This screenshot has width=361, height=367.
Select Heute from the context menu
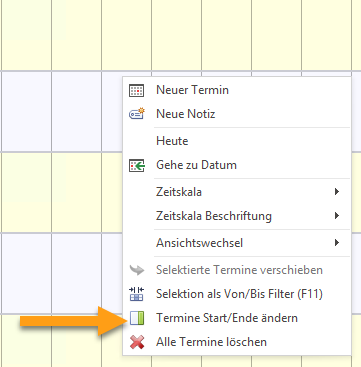(237, 141)
